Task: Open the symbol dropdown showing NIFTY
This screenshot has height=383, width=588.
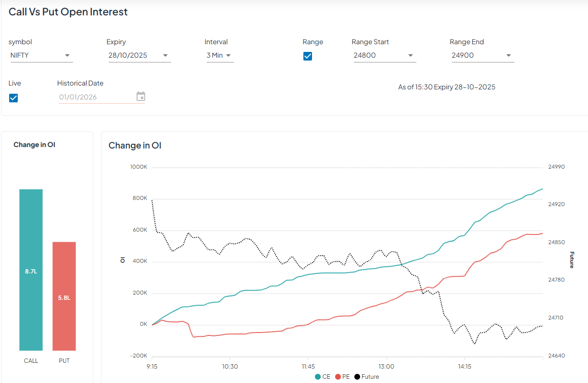Action: 41,56
